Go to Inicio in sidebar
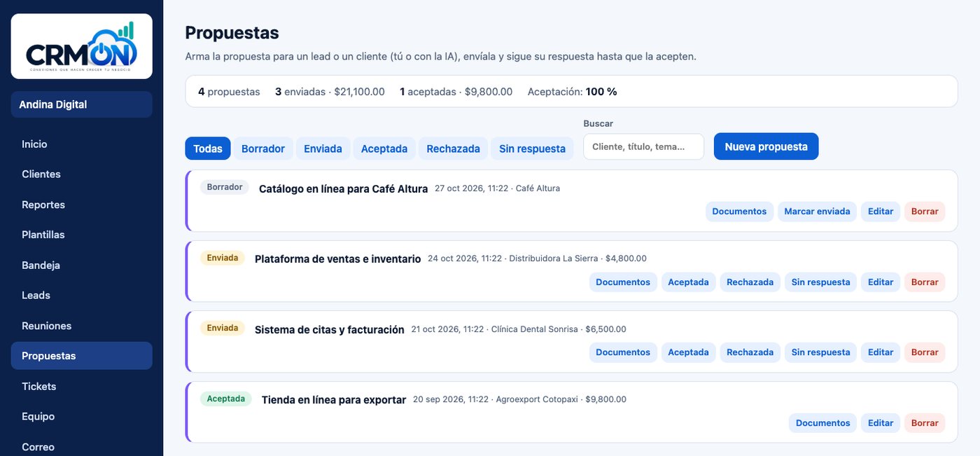980x456 pixels. coord(81,144)
